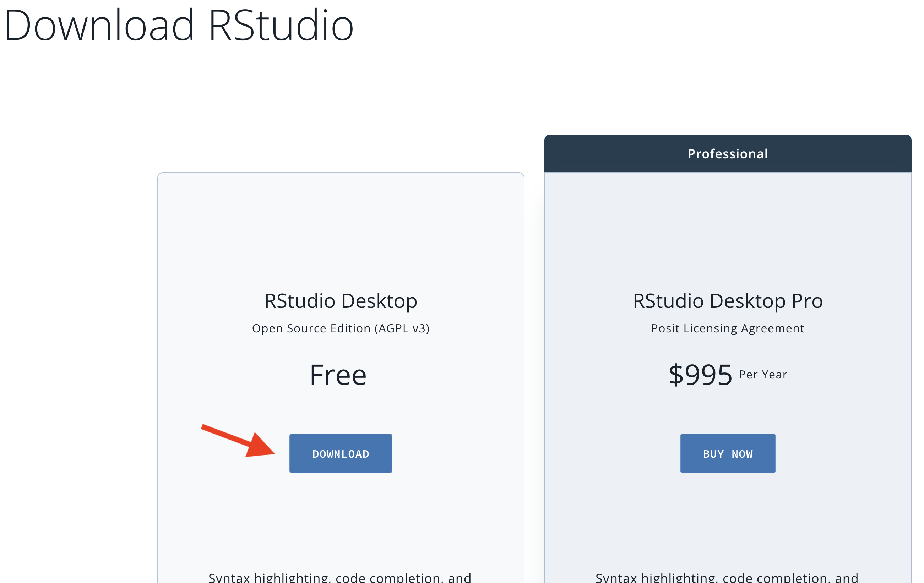Click the 'Per Year' label
924x583 pixels.
coord(763,375)
